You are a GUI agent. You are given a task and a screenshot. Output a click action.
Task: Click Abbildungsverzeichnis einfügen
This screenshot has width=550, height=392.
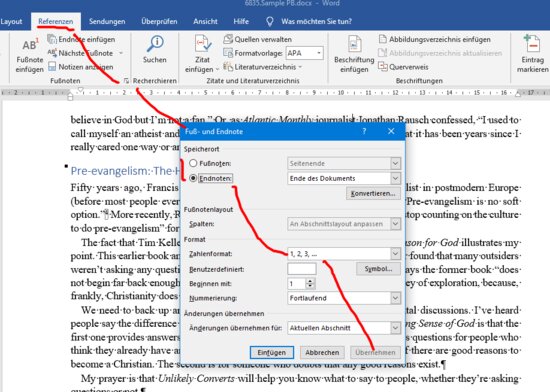435,39
